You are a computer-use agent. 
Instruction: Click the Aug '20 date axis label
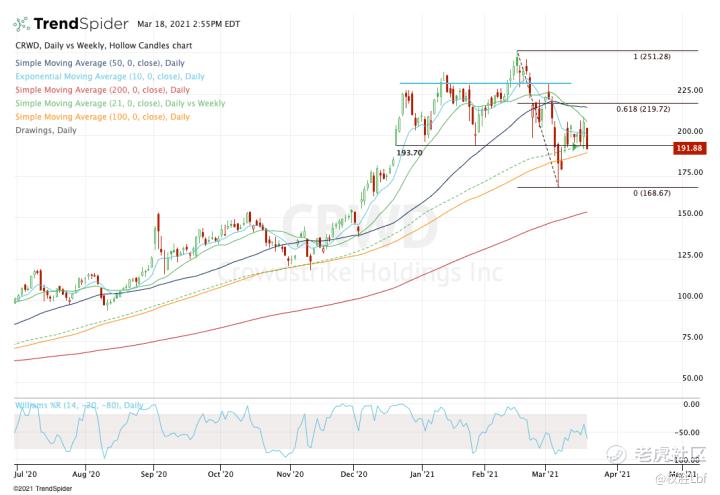[86, 474]
